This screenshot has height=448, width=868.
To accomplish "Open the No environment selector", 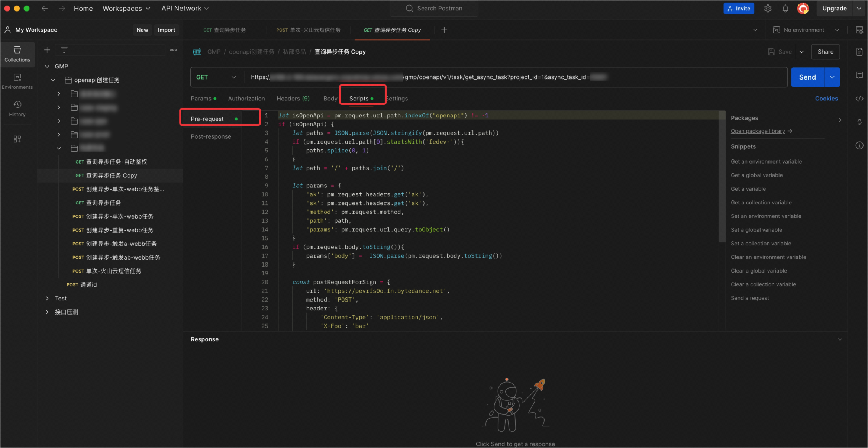I will pyautogui.click(x=806, y=30).
